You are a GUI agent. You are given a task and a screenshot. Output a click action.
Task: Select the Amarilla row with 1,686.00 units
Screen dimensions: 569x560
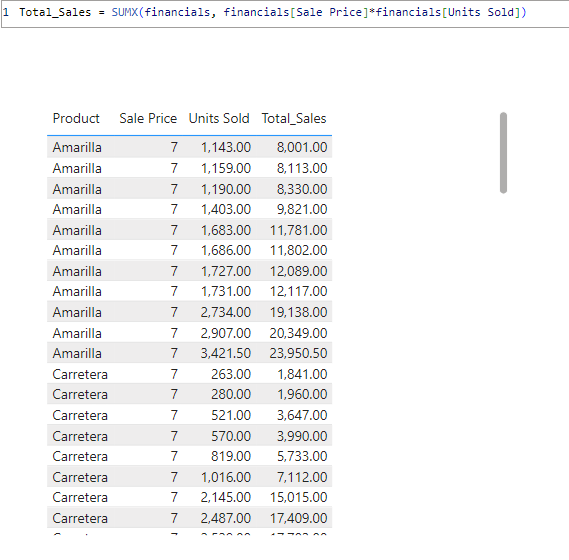tap(189, 250)
